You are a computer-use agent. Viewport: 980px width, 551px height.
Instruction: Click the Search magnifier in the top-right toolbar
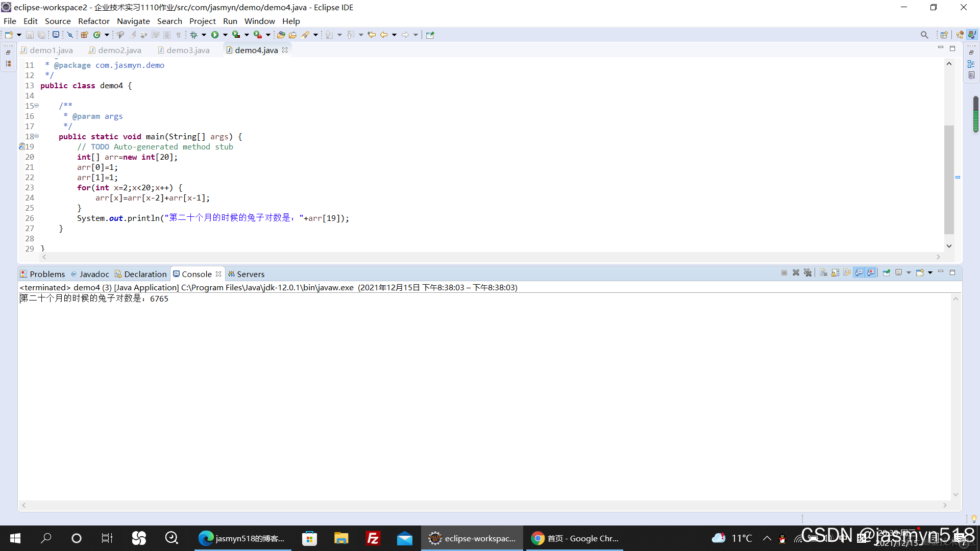click(924, 35)
